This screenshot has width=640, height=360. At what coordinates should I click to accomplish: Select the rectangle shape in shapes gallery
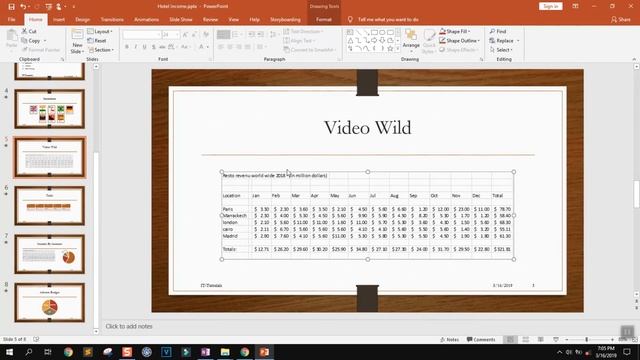coord(374,32)
